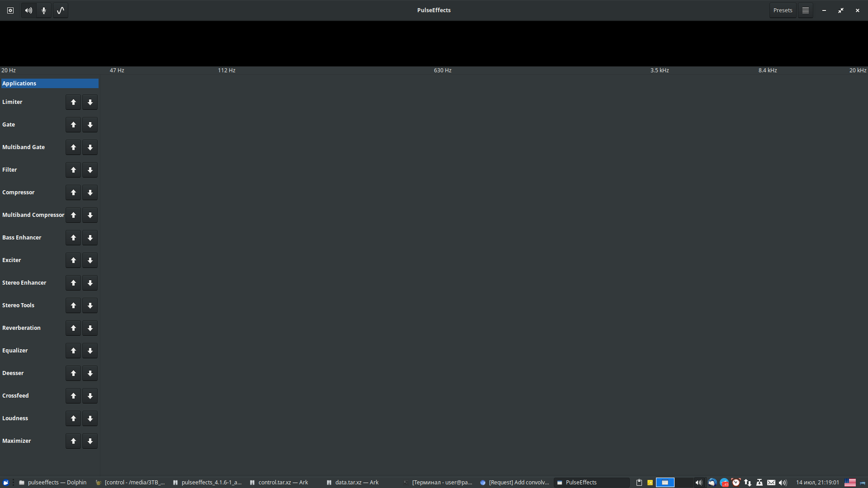Move Multiband Gate down one position
Viewport: 868px width, 488px height.
pyautogui.click(x=90, y=147)
